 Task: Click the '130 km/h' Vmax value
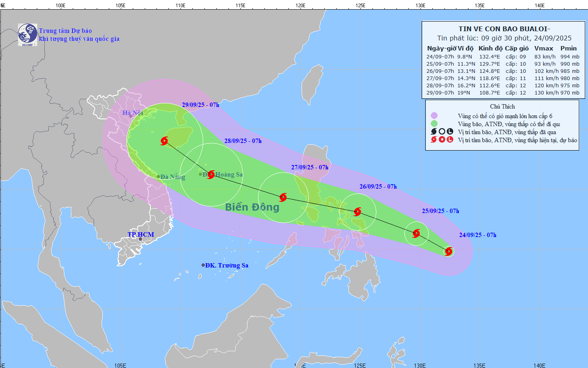(546, 93)
